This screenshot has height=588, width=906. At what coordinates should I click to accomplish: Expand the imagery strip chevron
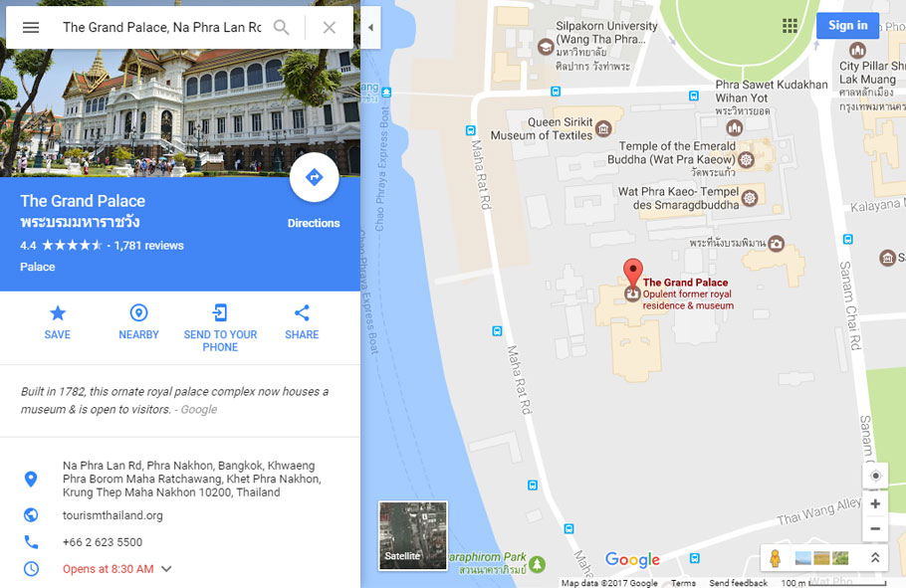[875, 558]
